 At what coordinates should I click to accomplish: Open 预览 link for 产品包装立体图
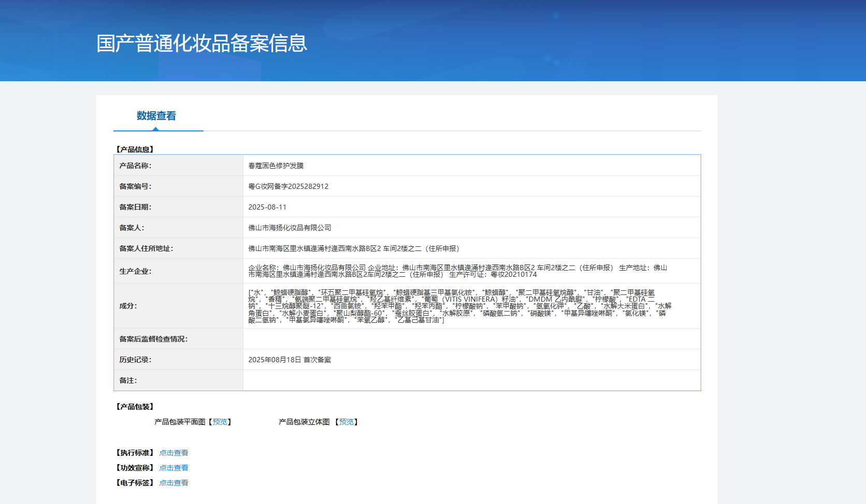tap(346, 422)
